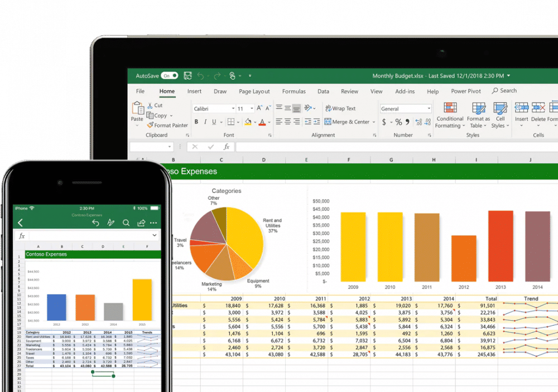
Task: Click the Search box in the ribbon
Action: click(x=504, y=91)
